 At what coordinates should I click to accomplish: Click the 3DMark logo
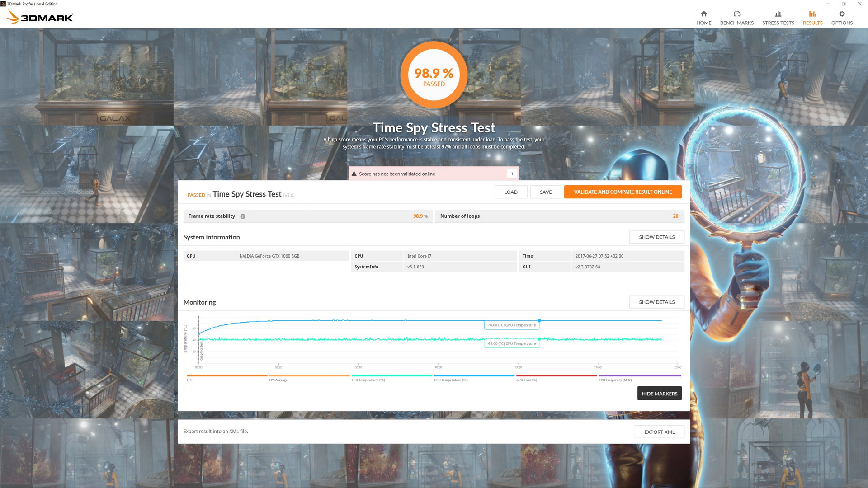pos(40,18)
